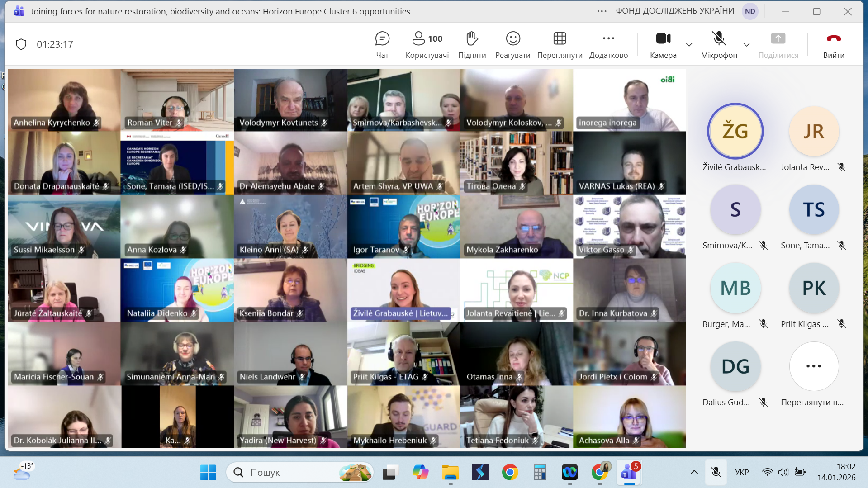Open the Teams app in the taskbar
This screenshot has width=868, height=488.
629,473
